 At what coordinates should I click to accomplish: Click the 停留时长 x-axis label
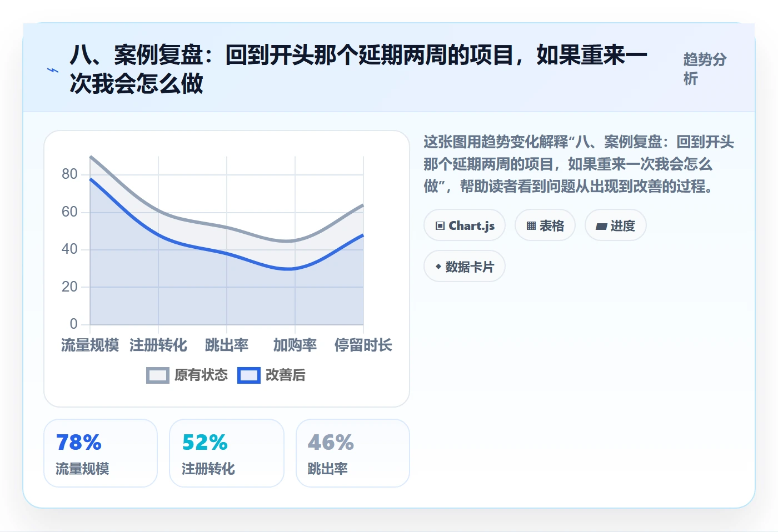coord(363,345)
